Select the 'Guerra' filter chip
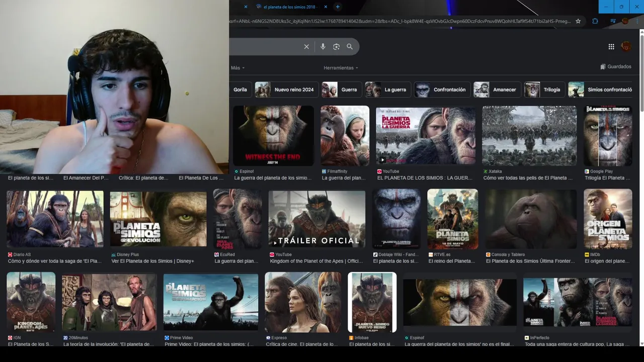The width and height of the screenshot is (644, 362). click(x=342, y=89)
